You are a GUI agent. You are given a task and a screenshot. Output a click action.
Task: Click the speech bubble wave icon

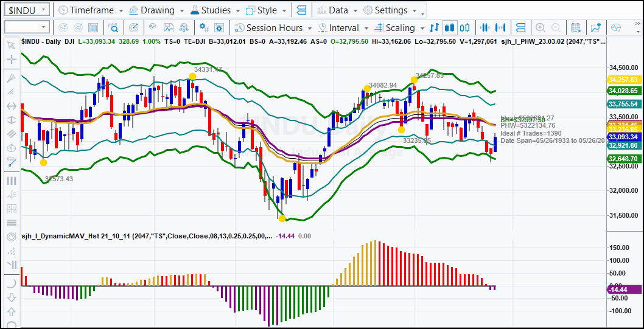(x=616, y=28)
